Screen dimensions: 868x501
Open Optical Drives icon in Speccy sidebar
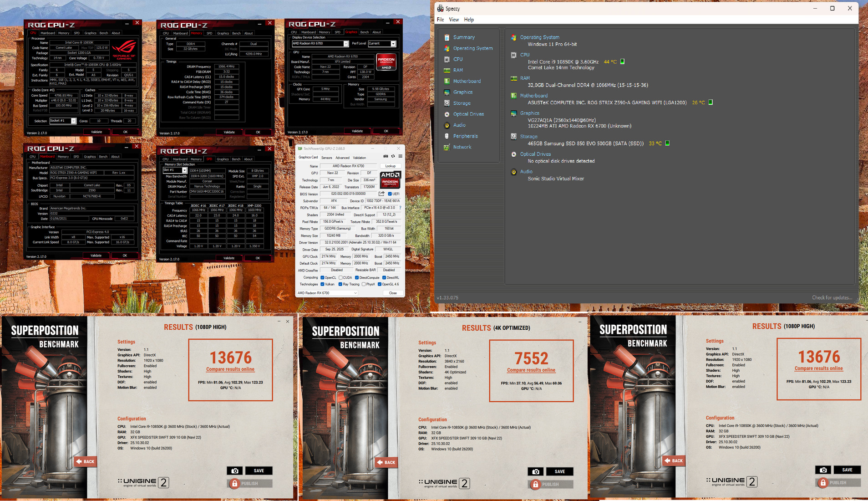pyautogui.click(x=447, y=114)
